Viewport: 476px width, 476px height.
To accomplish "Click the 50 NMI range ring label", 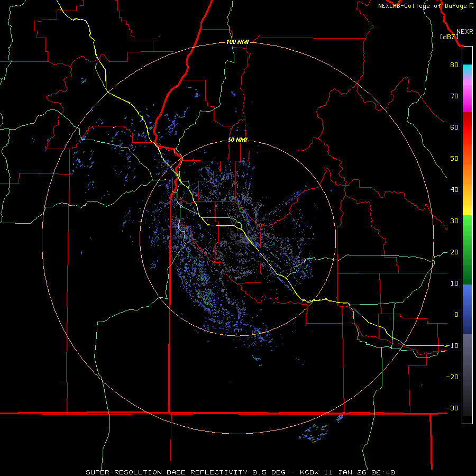I will tap(237, 140).
